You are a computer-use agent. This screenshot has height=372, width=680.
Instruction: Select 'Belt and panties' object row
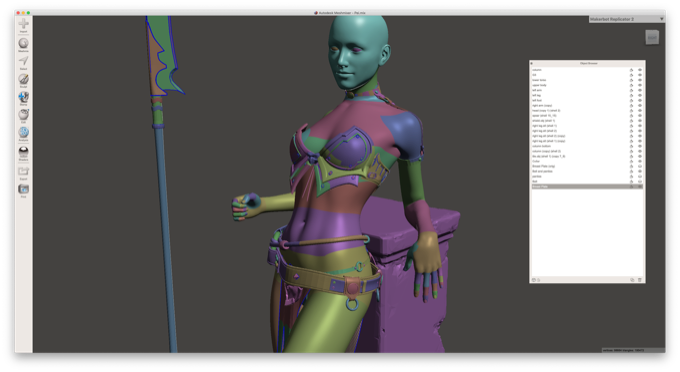coord(587,171)
